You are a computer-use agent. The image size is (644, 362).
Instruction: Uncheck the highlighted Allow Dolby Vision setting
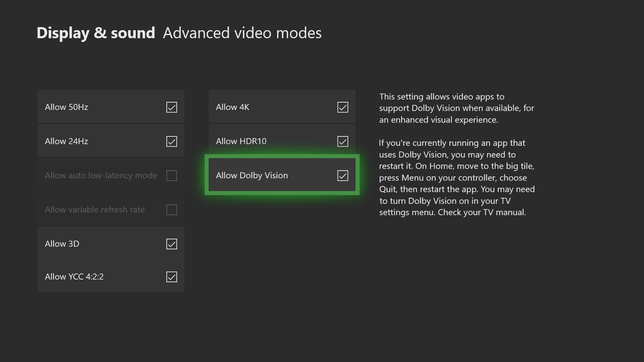(x=343, y=175)
